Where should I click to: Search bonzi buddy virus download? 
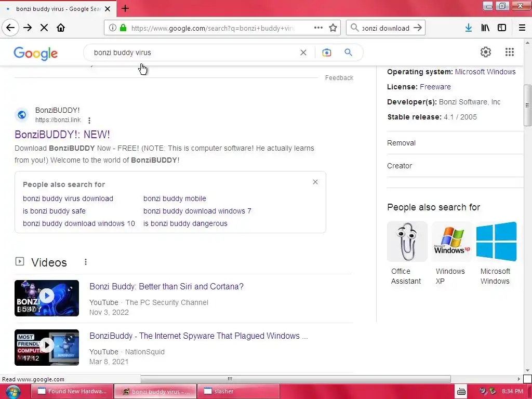click(68, 198)
